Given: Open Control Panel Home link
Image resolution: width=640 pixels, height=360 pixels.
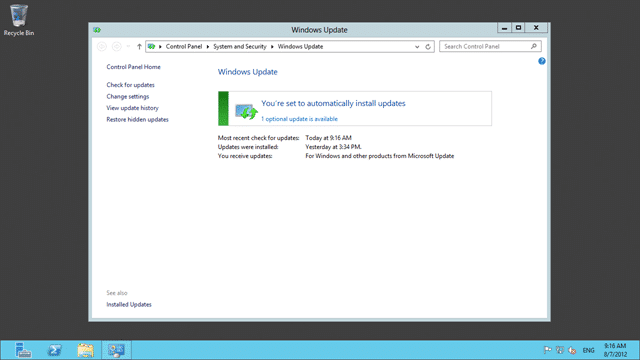Looking at the screenshot, I should tap(133, 67).
